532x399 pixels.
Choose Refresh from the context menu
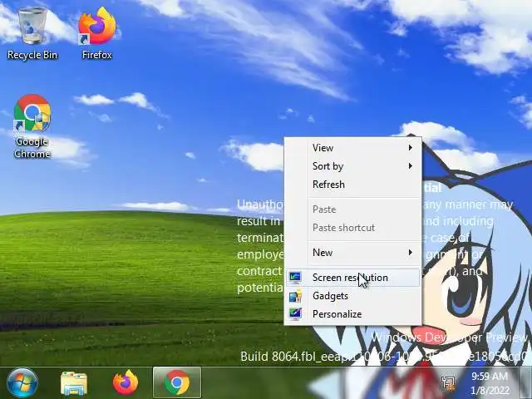tap(352, 185)
